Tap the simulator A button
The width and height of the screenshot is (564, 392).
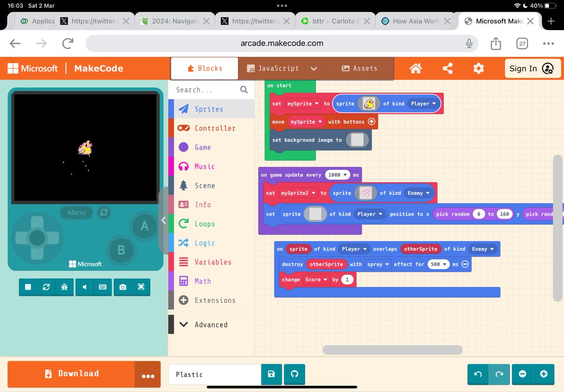click(144, 227)
